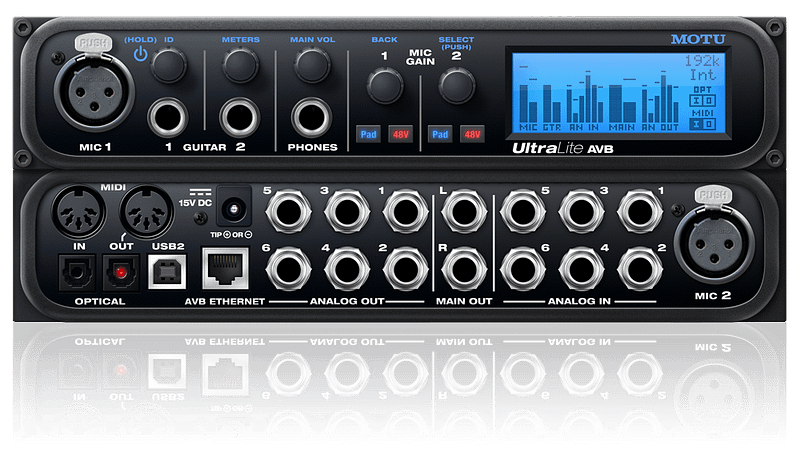The height and width of the screenshot is (470, 800).
Task: Click the Guitar 1 input jack
Action: [169, 117]
